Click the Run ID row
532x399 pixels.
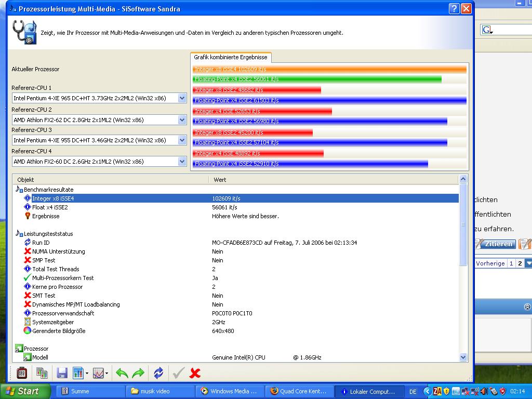click(x=236, y=243)
